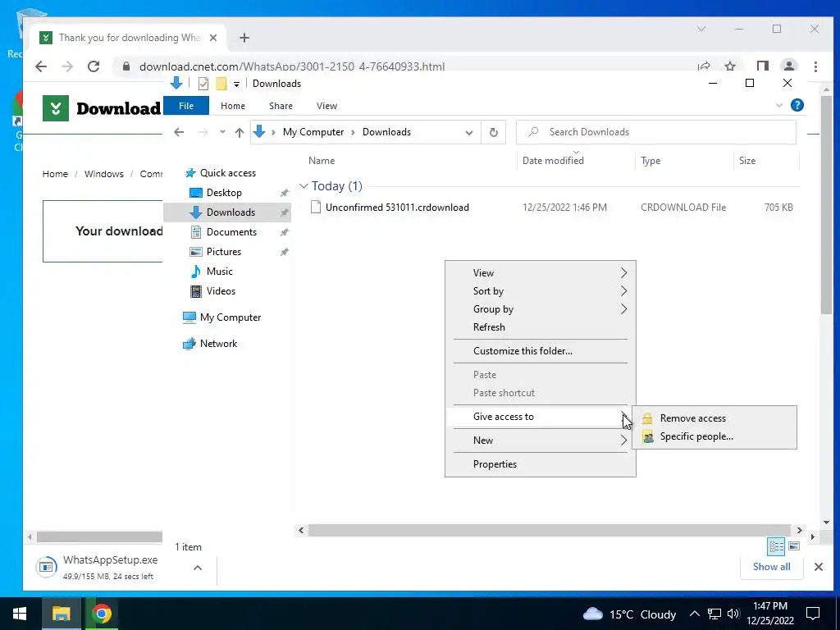The width and height of the screenshot is (840, 630).
Task: Switch to details view layout icon
Action: [776, 546]
